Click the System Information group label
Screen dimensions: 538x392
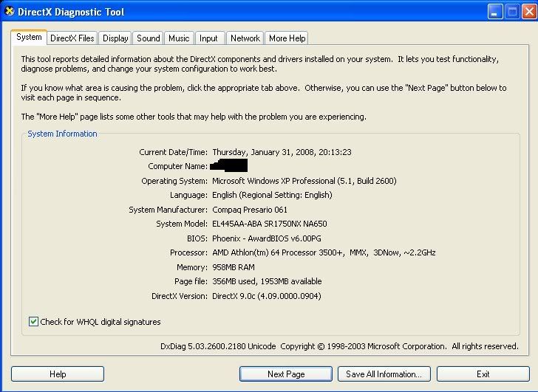(x=62, y=134)
